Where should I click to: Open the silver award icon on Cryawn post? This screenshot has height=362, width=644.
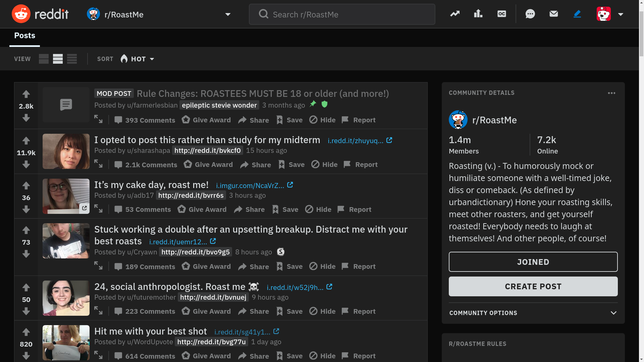coord(281,252)
